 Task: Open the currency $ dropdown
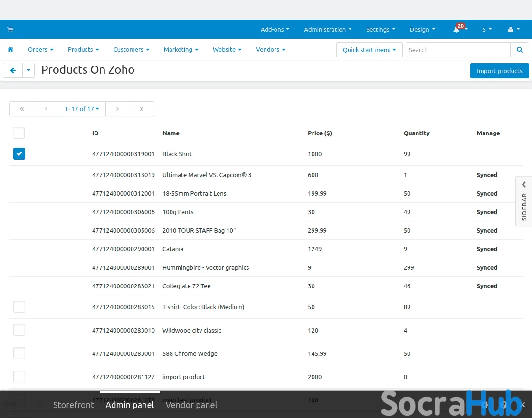pyautogui.click(x=487, y=29)
